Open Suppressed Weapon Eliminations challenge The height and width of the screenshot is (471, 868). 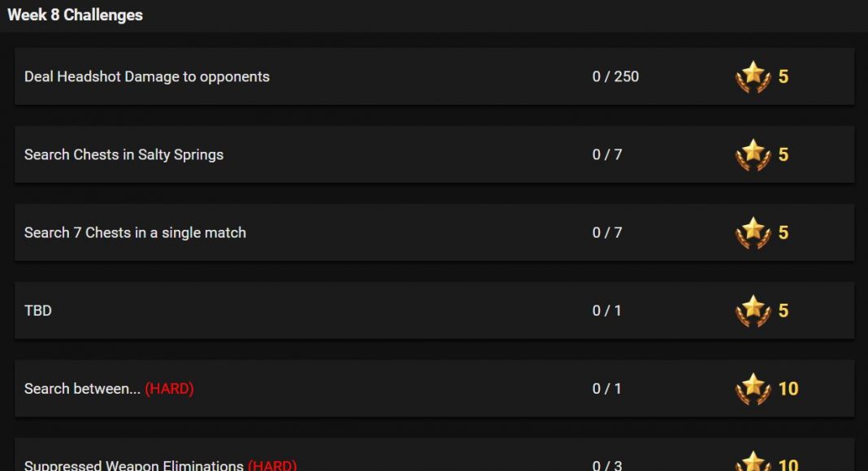(x=133, y=465)
